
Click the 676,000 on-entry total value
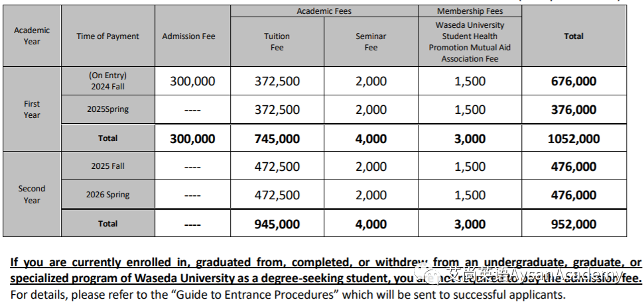click(574, 81)
